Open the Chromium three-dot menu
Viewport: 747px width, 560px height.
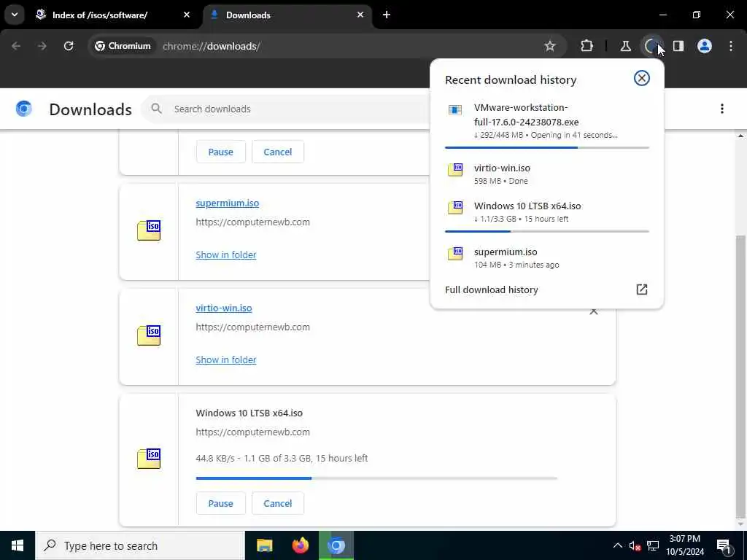(x=731, y=46)
